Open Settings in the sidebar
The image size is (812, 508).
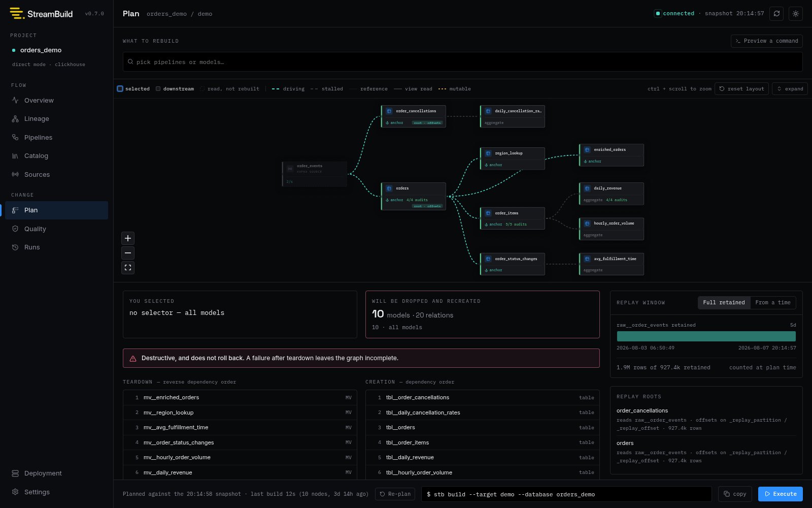pyautogui.click(x=56, y=492)
